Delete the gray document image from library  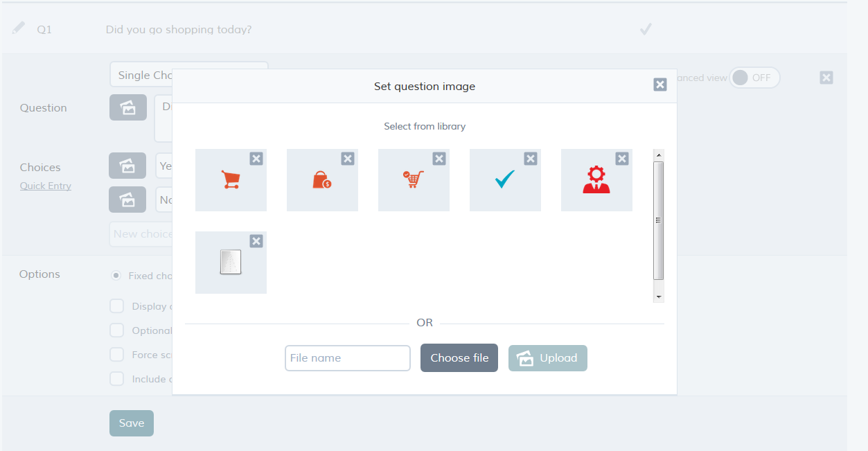pos(256,241)
